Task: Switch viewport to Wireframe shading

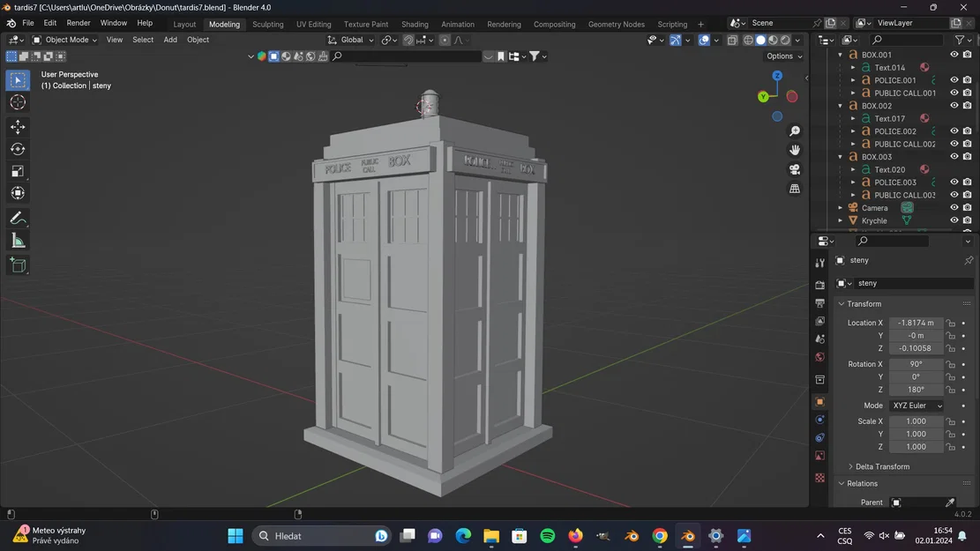Action: tap(747, 40)
